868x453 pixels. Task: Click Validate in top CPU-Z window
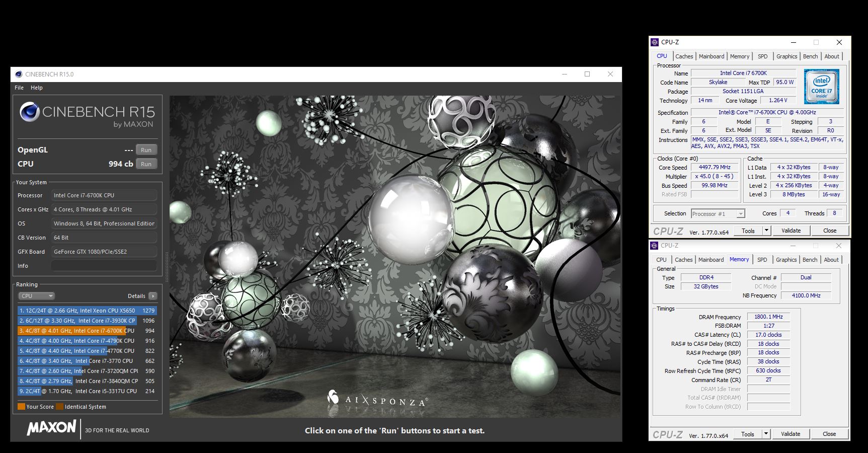pos(791,231)
